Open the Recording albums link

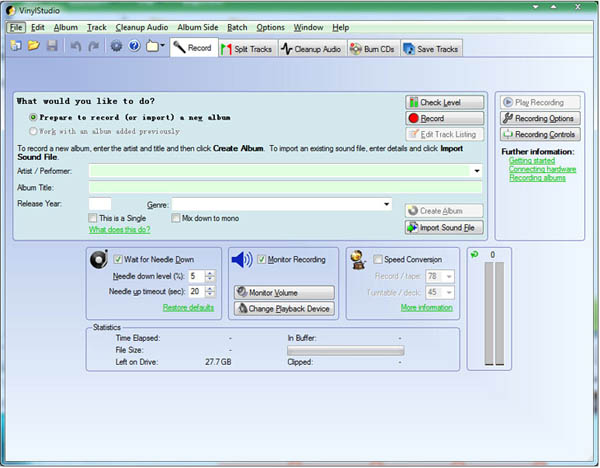click(537, 178)
